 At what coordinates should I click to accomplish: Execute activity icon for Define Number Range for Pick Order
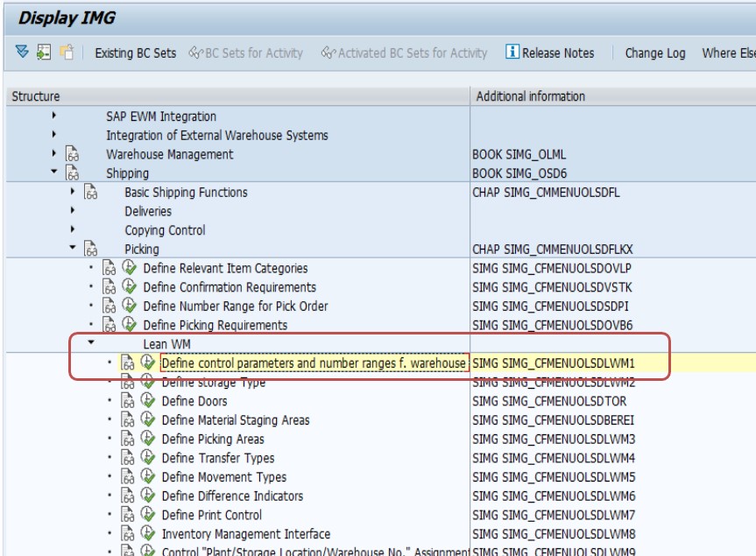(130, 305)
